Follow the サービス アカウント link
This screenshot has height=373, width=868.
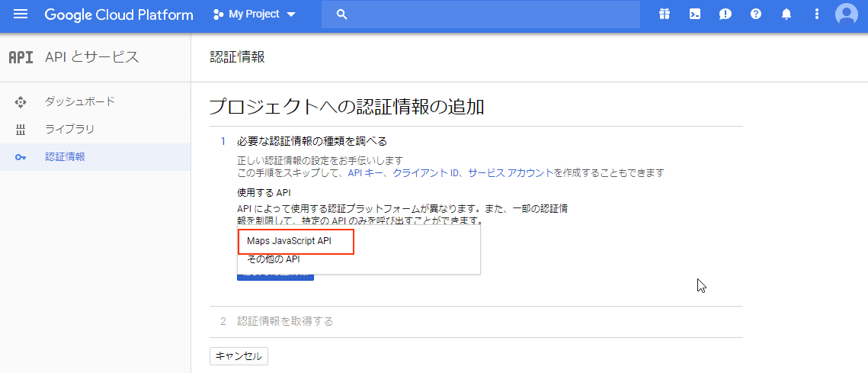pos(511,173)
